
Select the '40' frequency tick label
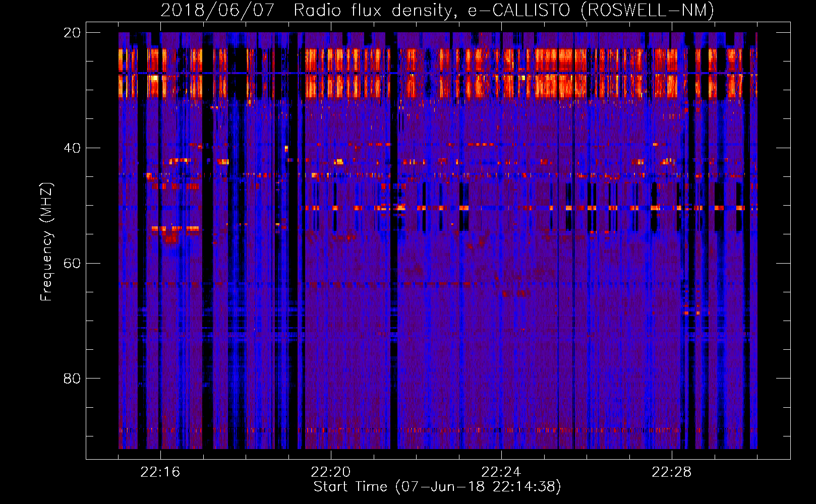(x=72, y=148)
